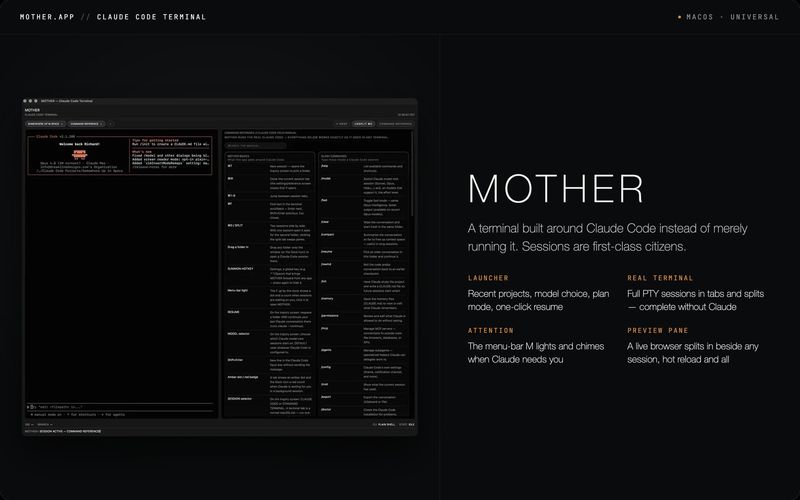Close the COMMAND REFERENCE tab with its x
Screen dimensions: 800x500
101,123
